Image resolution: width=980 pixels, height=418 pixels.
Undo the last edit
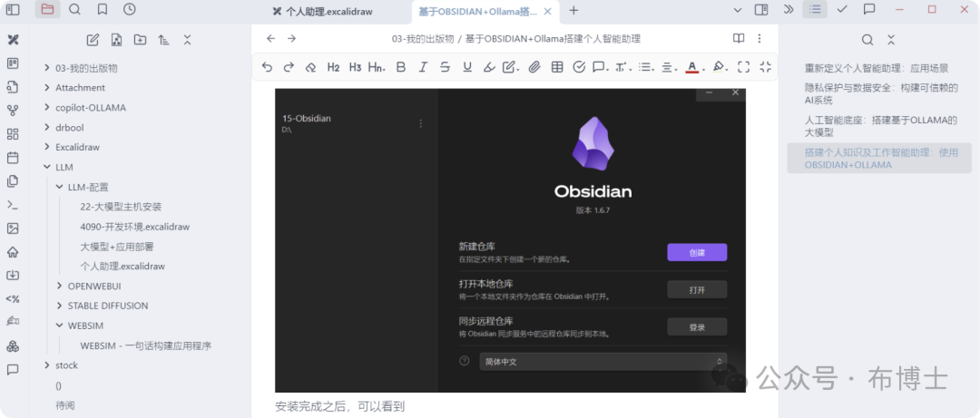pos(267,67)
